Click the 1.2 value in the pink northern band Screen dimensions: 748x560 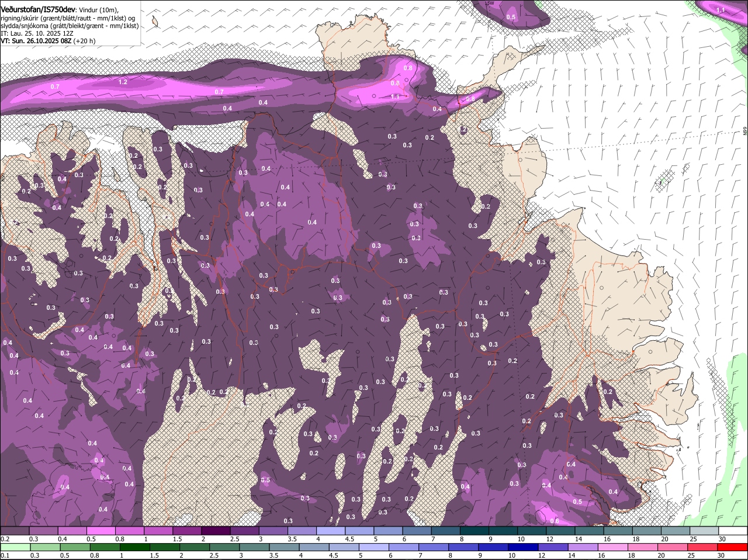coord(123,82)
